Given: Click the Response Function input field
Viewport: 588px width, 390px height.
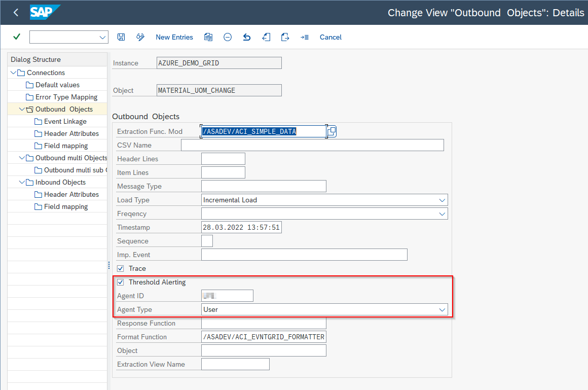Looking at the screenshot, I should (x=264, y=323).
